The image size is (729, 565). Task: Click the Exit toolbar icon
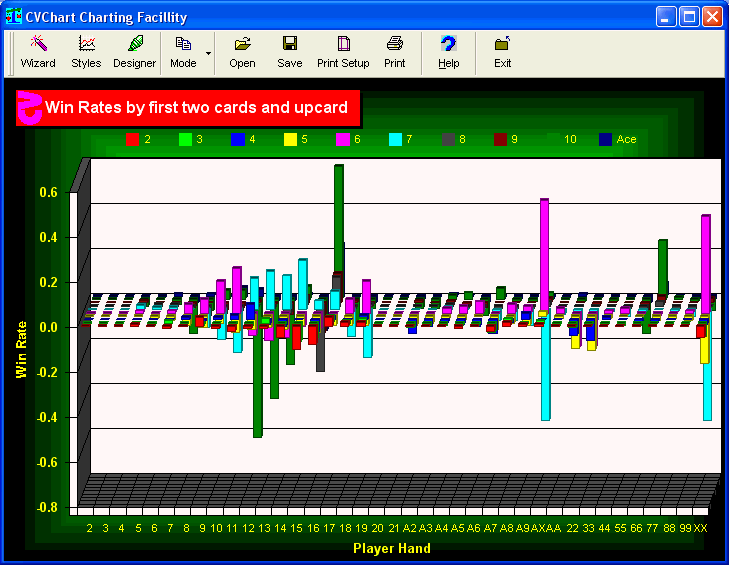pos(502,52)
